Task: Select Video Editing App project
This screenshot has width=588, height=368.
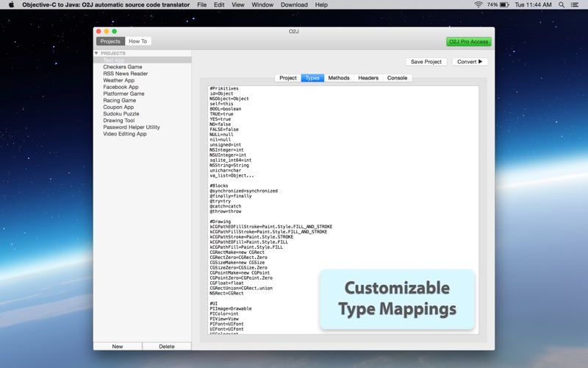Action: [143, 134]
